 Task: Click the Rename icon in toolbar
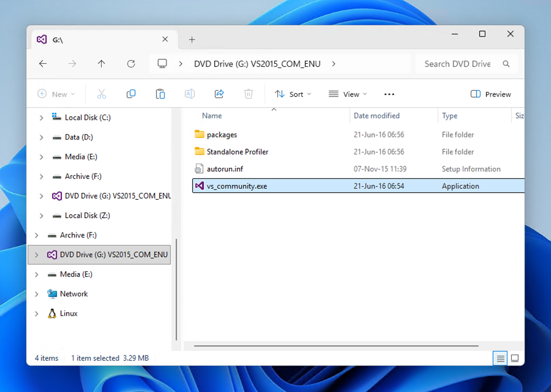[x=190, y=94]
